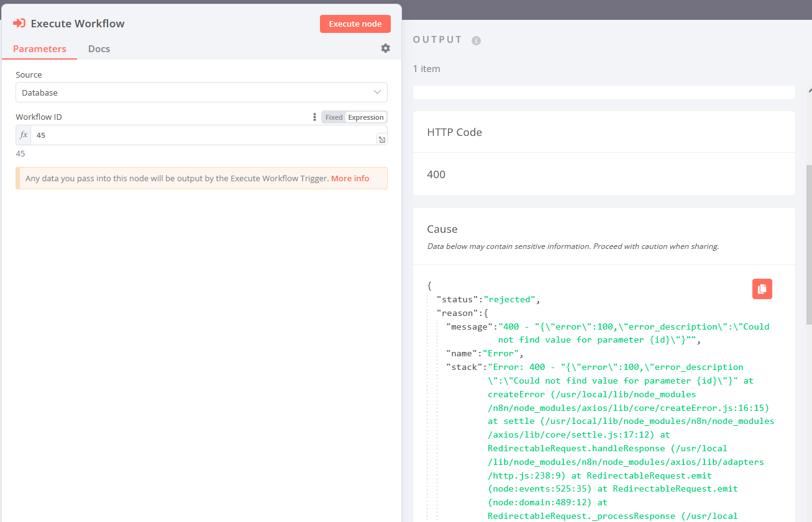Expand the Workflow ID expression editor
The width and height of the screenshot is (812, 522).
coord(381,140)
